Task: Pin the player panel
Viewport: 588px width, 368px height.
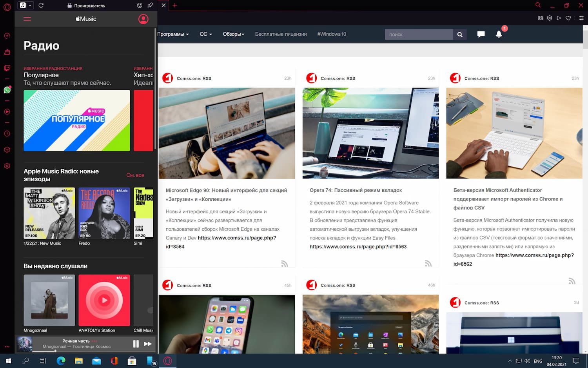Action: coord(150,5)
